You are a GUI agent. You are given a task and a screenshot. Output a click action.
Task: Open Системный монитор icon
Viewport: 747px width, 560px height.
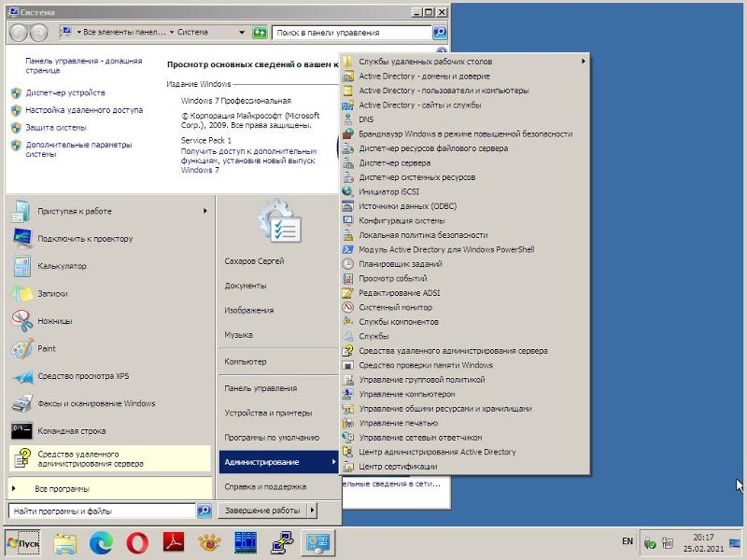pyautogui.click(x=348, y=307)
